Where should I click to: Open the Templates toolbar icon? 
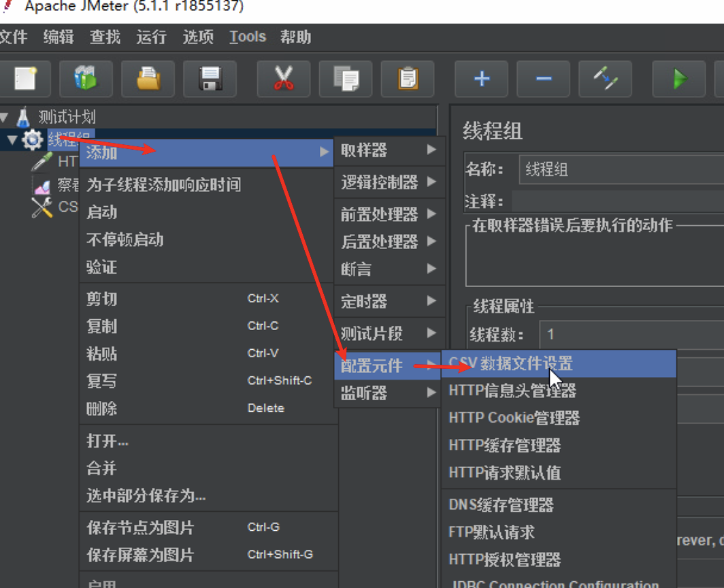tap(86, 78)
